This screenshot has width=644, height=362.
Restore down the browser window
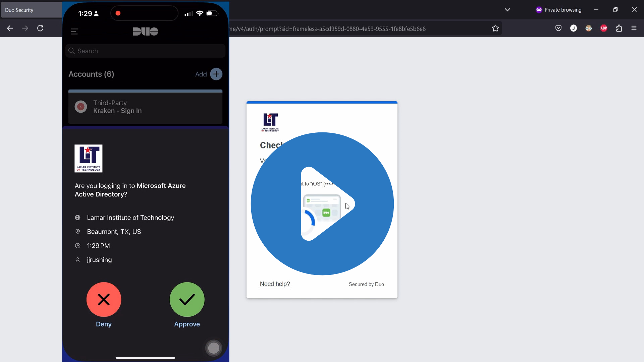[615, 10]
